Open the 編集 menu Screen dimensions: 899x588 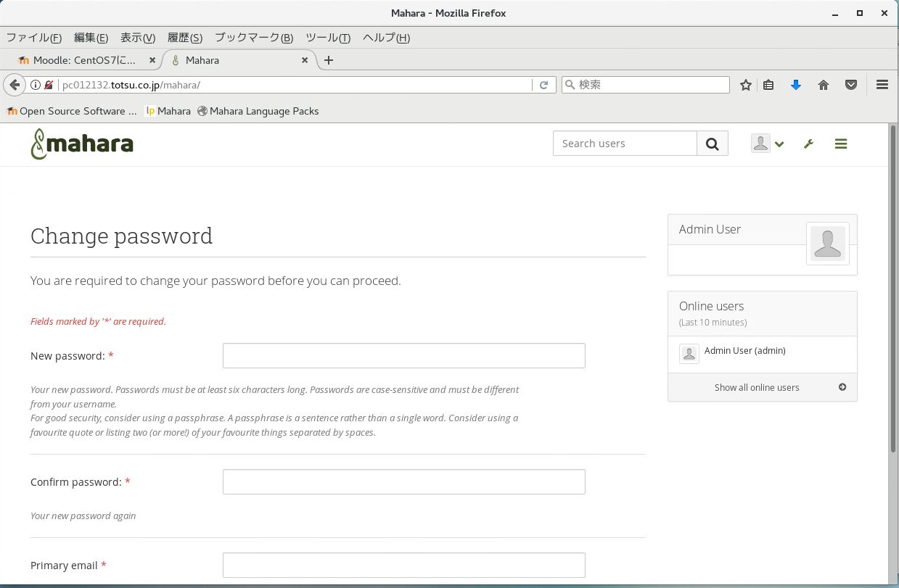pos(91,38)
